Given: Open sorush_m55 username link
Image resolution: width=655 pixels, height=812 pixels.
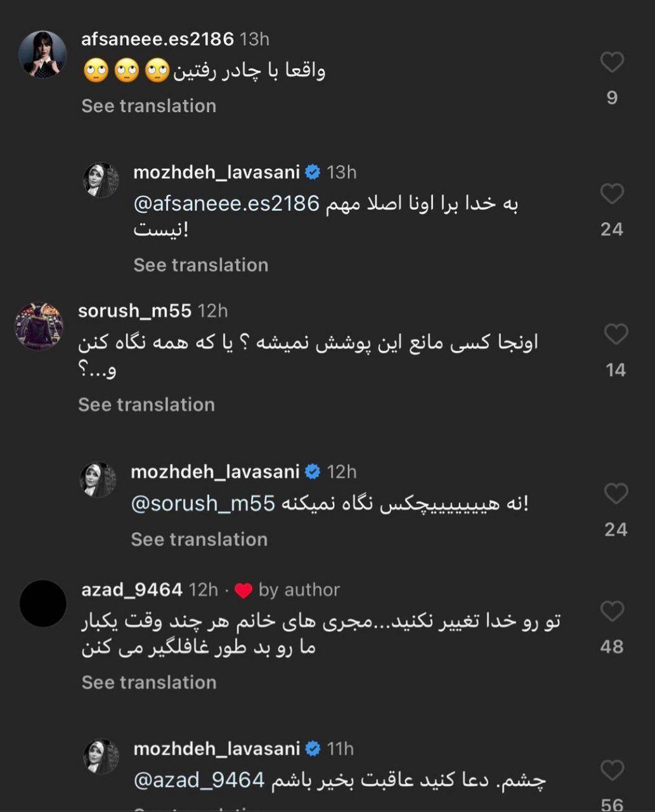Looking at the screenshot, I should tap(134, 311).
